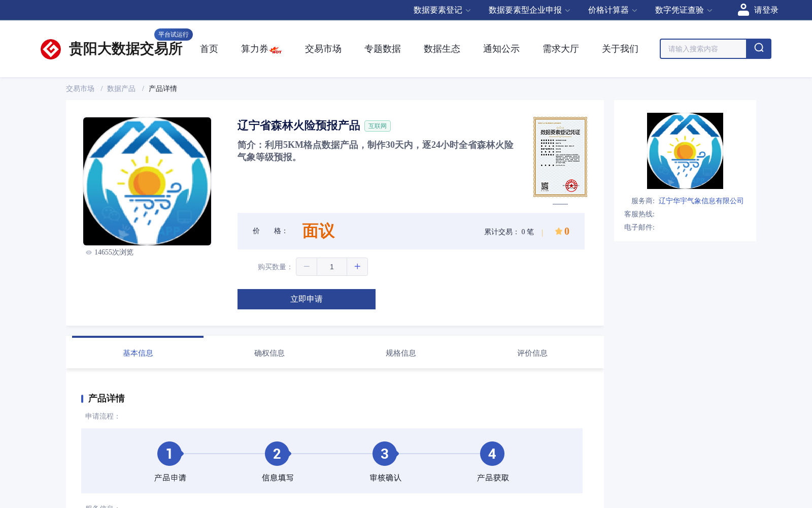Click the HOT badge beside 算力券
Image resolution: width=812 pixels, height=508 pixels.
276,50
